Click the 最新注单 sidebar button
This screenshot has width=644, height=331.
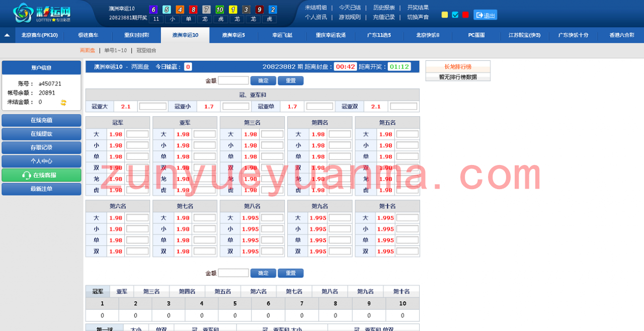(41, 189)
